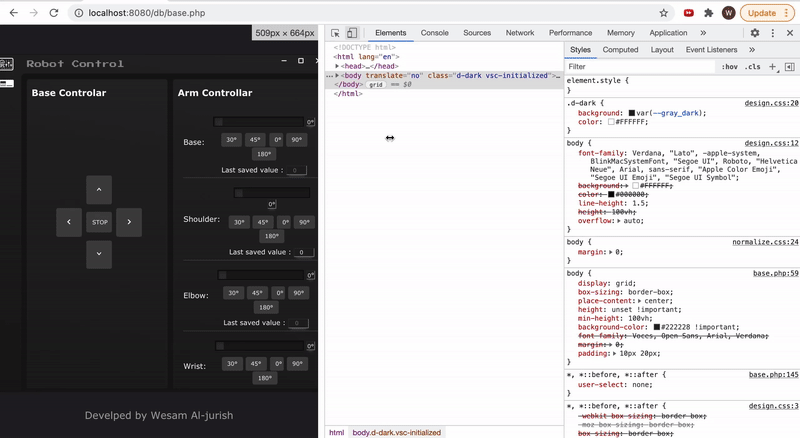Click the Update button in Chrome
The width and height of the screenshot is (800, 438).
767,13
